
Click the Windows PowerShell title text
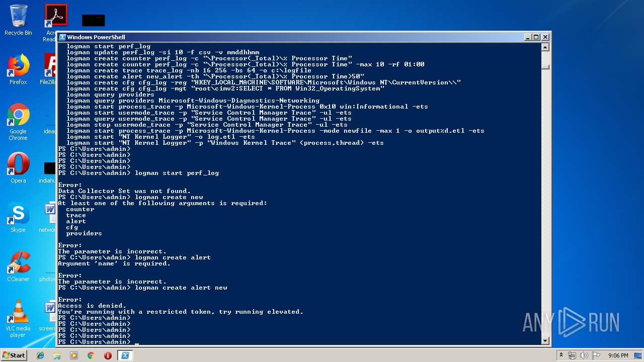click(96, 37)
